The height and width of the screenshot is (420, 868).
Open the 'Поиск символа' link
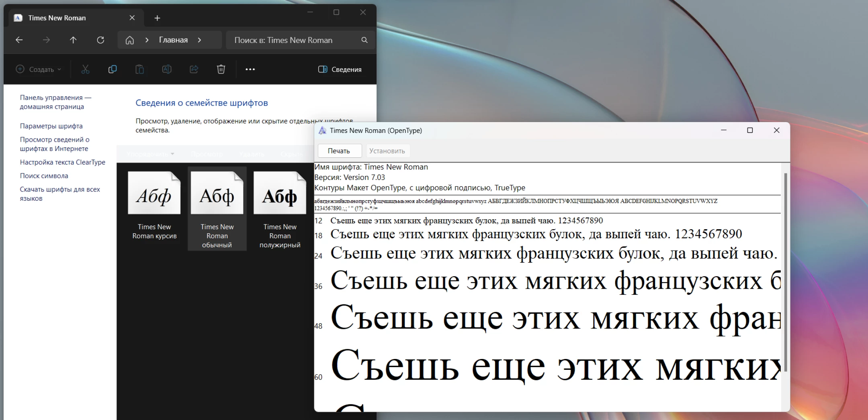44,176
